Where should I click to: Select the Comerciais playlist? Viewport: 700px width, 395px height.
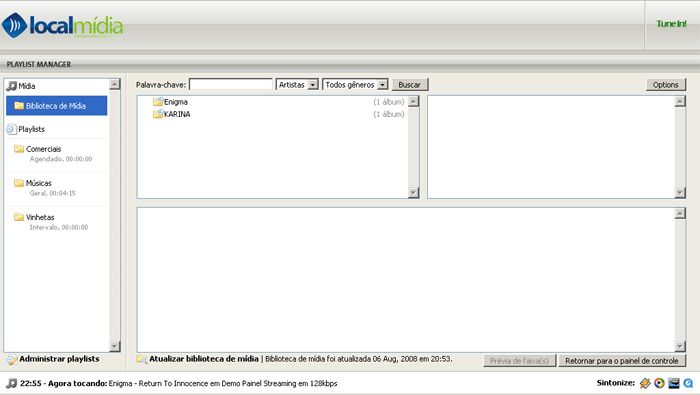(57, 154)
